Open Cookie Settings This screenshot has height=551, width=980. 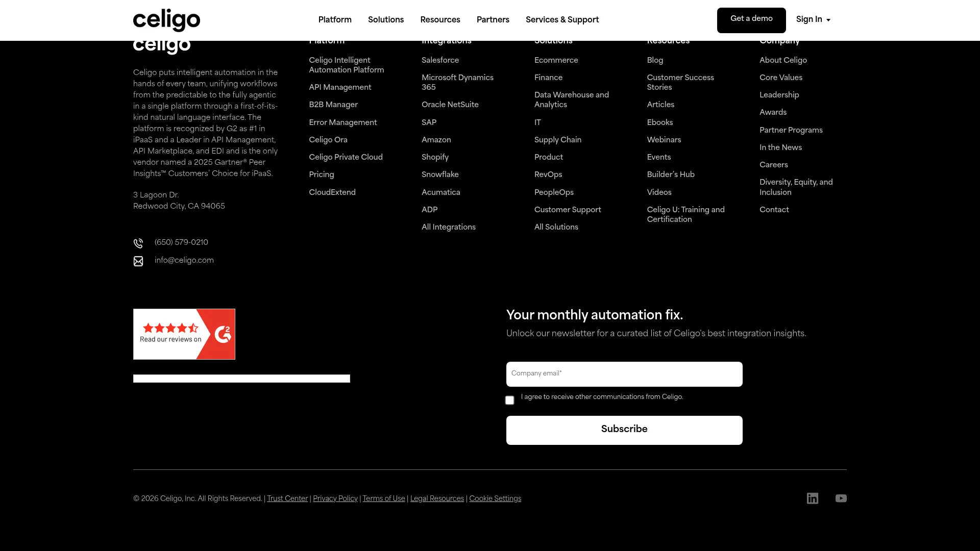click(495, 499)
